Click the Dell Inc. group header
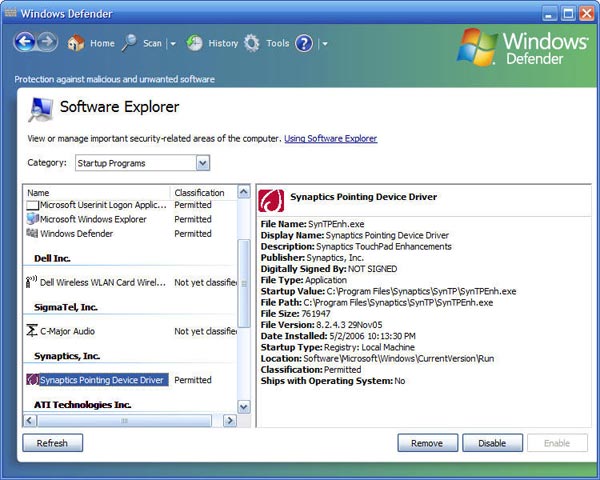This screenshot has width=600, height=480. 52,258
